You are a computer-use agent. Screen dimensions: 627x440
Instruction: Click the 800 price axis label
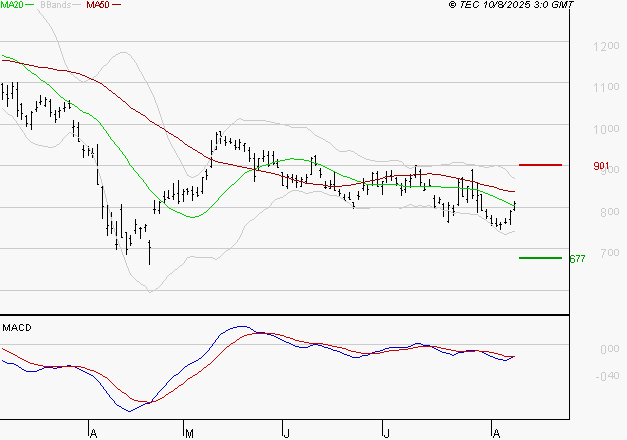pos(609,212)
